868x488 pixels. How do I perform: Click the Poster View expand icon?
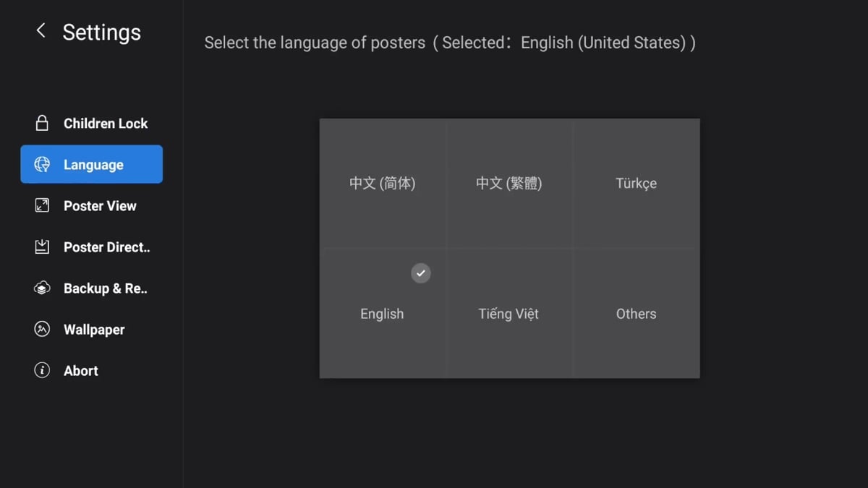42,205
